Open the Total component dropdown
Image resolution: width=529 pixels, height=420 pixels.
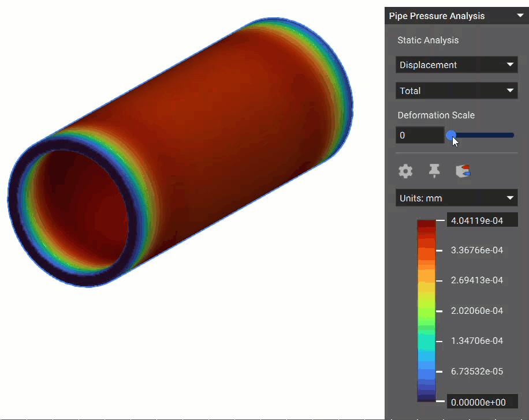[456, 91]
